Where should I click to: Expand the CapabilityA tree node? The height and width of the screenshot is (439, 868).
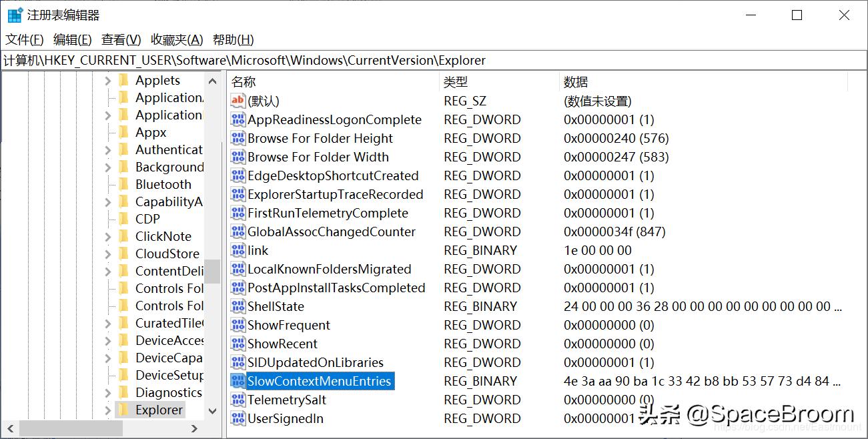point(108,202)
